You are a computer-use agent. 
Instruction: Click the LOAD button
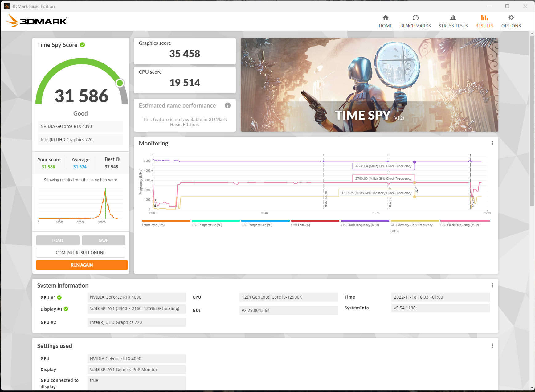[x=58, y=240]
